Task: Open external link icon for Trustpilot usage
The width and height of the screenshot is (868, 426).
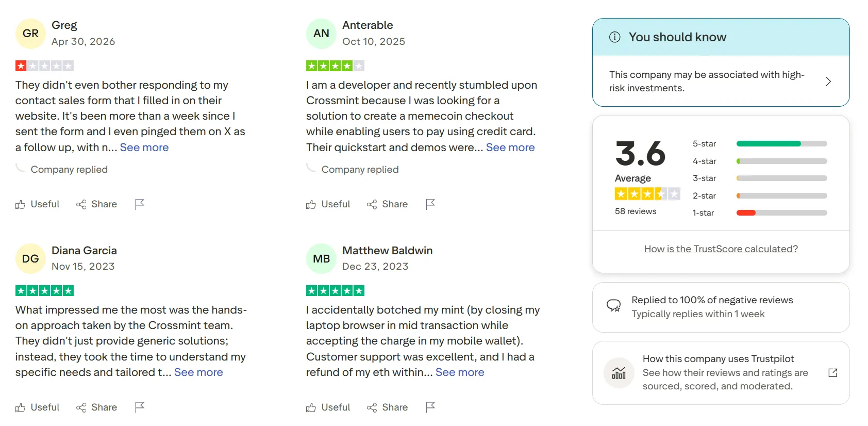Action: (x=833, y=372)
